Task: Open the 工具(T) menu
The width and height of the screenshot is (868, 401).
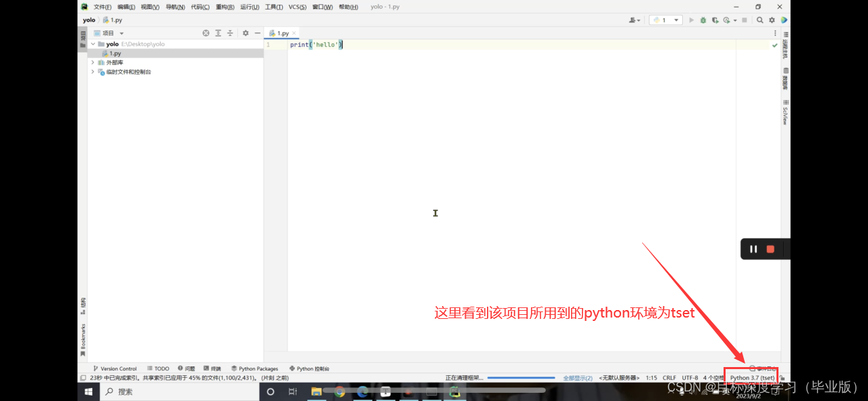Action: [x=274, y=7]
